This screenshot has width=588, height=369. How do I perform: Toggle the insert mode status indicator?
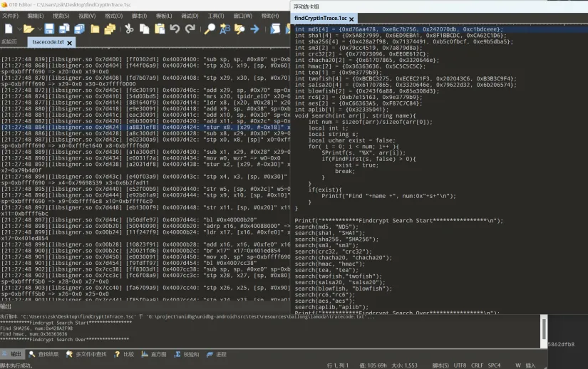[530, 365]
